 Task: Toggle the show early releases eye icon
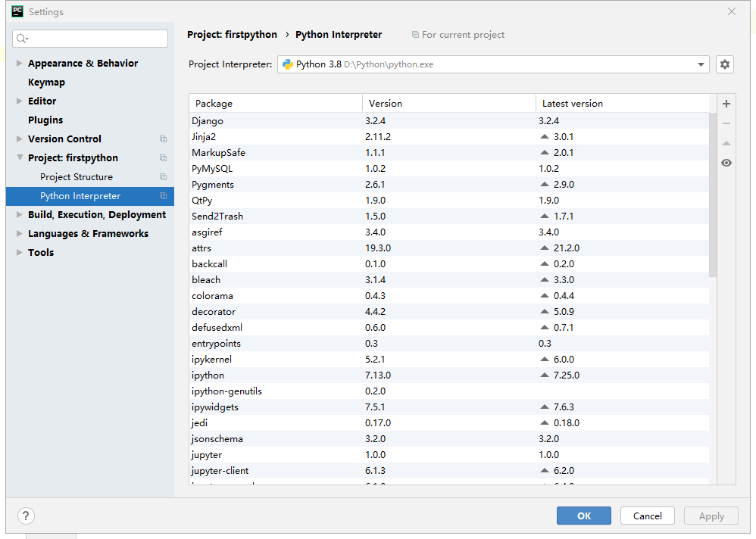(x=726, y=163)
